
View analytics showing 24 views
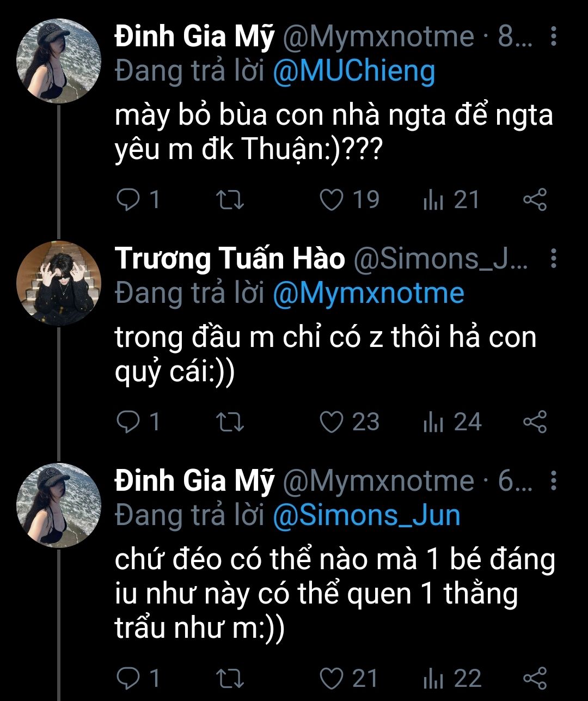click(x=433, y=423)
